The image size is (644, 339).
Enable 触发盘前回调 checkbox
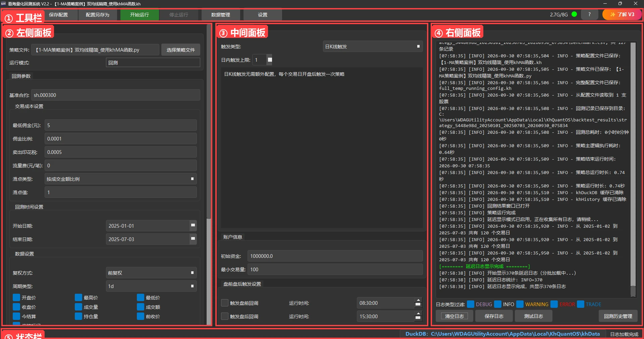click(225, 303)
